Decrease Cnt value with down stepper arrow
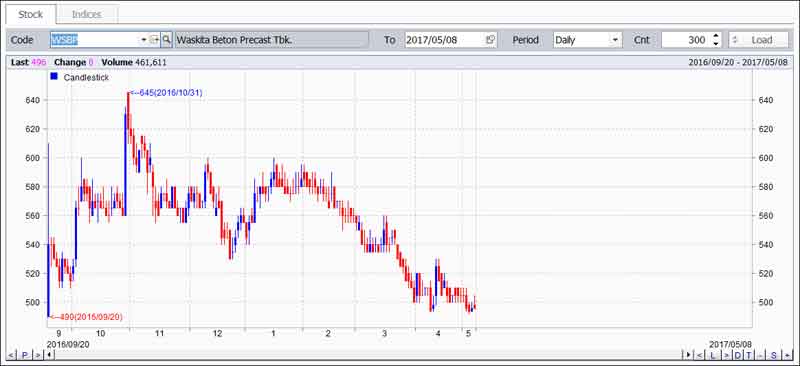 [716, 44]
